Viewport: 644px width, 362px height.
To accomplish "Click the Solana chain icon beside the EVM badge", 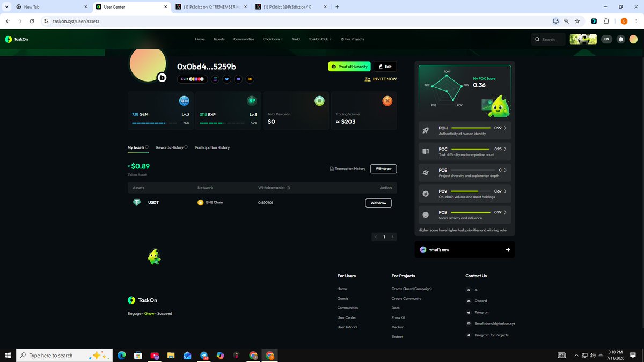I will 215,79.
